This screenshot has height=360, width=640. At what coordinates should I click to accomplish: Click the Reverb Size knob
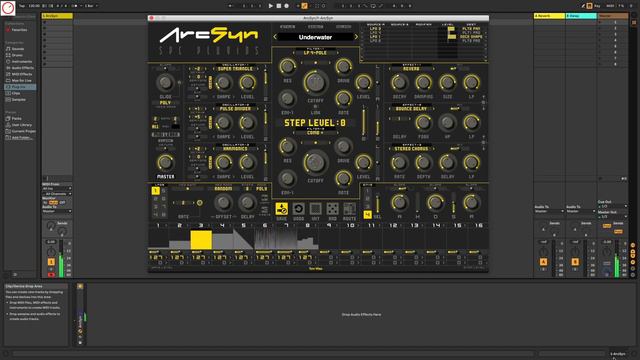click(x=447, y=82)
